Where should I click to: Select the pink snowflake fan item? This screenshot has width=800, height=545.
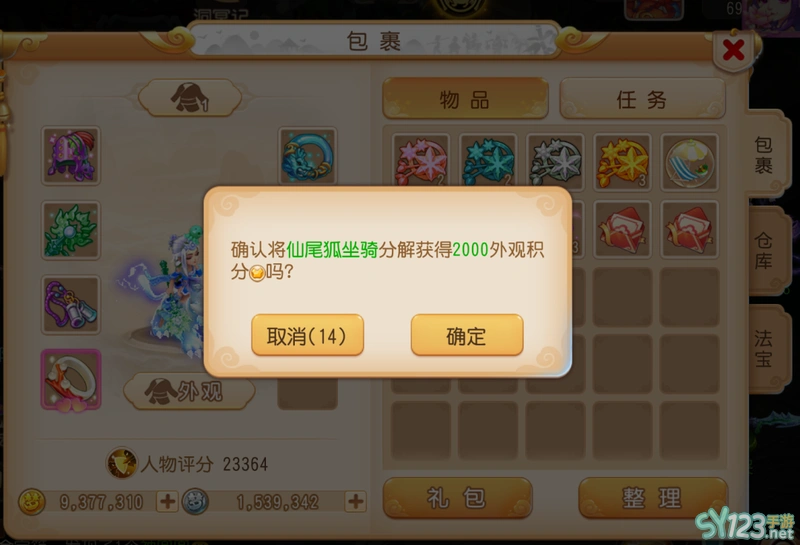click(x=421, y=162)
